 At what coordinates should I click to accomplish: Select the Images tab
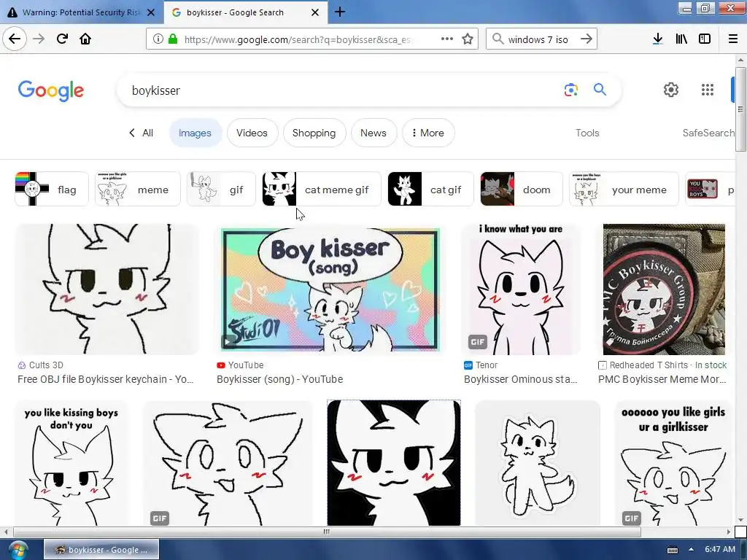(195, 133)
